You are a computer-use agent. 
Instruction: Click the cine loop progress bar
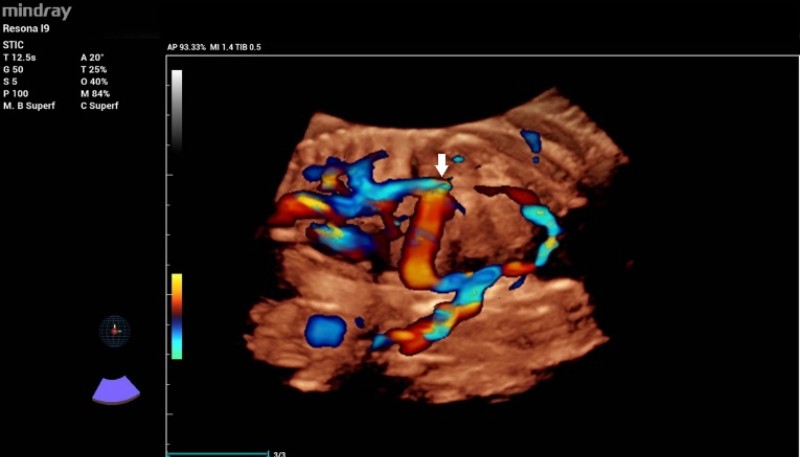point(217,453)
